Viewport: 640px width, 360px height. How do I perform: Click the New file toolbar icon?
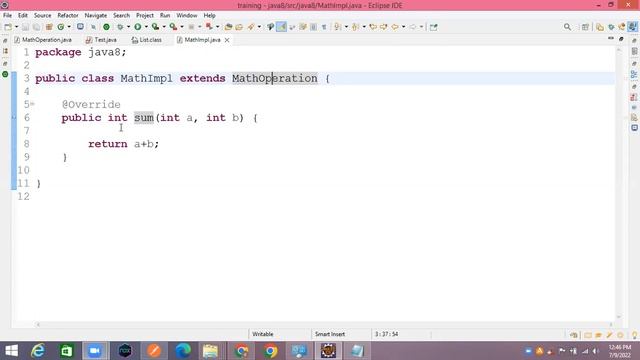[8, 27]
